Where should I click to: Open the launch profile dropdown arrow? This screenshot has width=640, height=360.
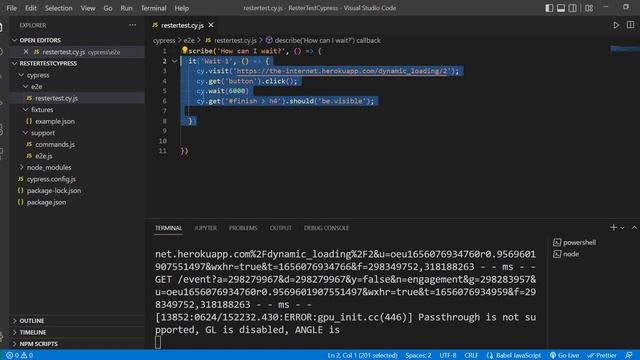(622, 228)
